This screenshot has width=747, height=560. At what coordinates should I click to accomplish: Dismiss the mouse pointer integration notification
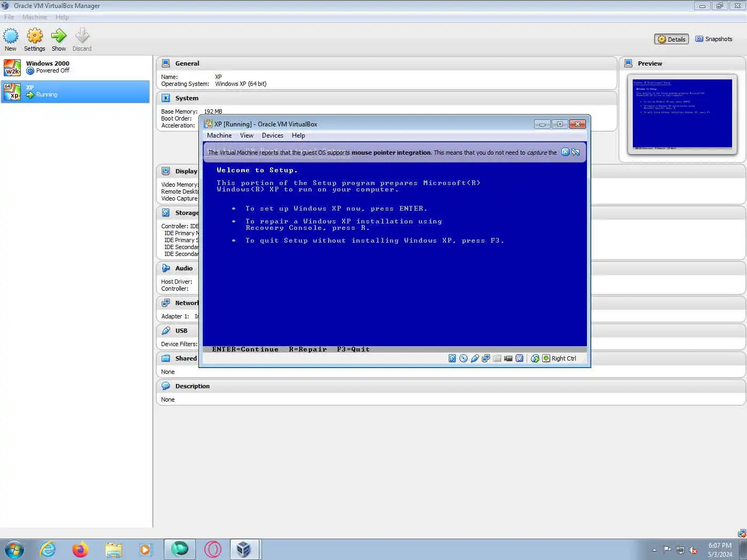pyautogui.click(x=565, y=152)
